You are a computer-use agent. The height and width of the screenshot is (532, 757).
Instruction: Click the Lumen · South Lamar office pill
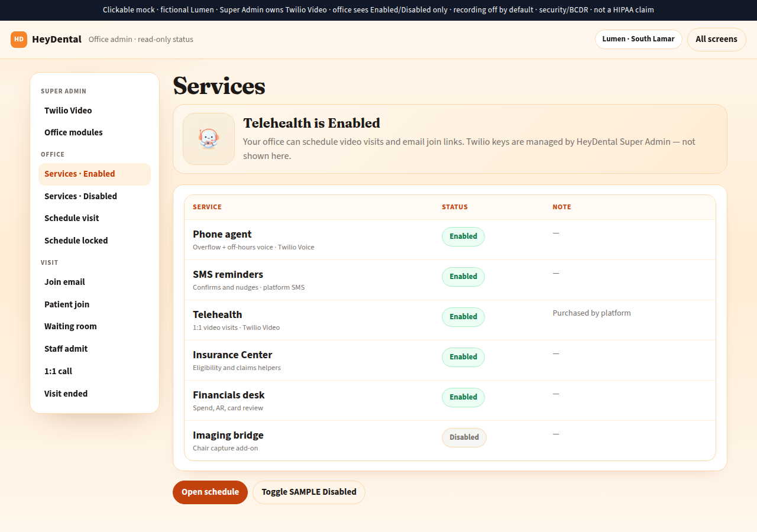pos(639,39)
